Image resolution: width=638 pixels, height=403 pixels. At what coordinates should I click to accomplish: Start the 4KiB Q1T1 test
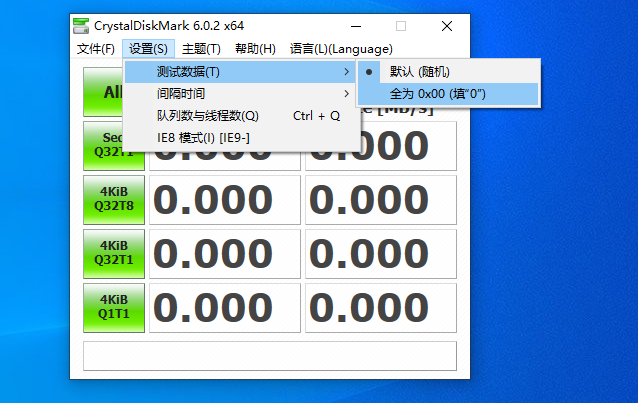pyautogui.click(x=114, y=308)
